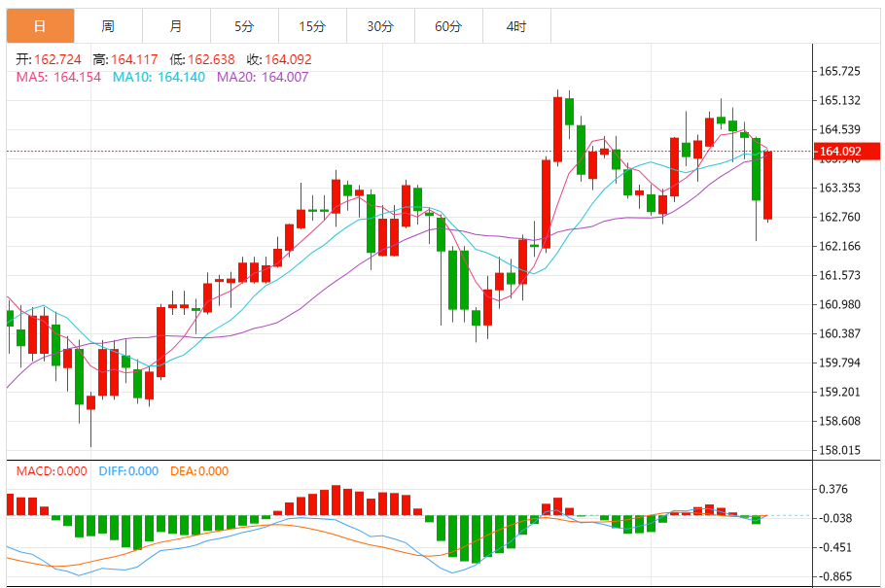Click the 收: 164.092 close value
885x588 pixels.
point(279,59)
